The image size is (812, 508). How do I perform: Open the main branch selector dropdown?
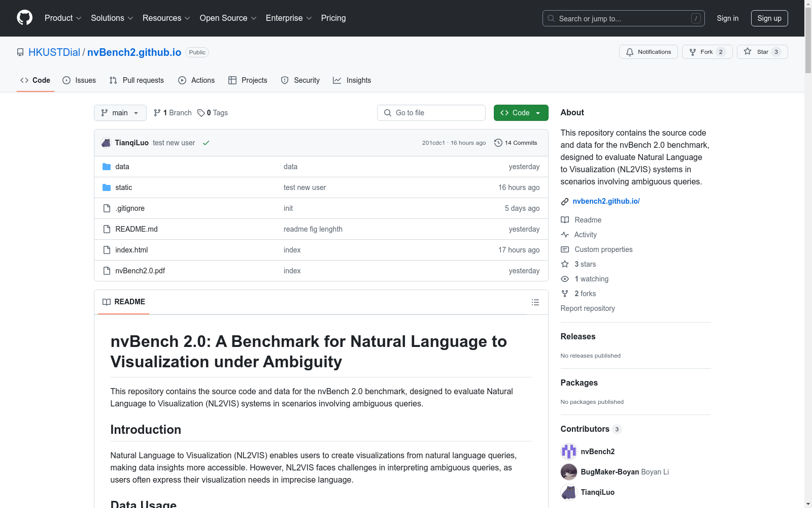(x=120, y=113)
